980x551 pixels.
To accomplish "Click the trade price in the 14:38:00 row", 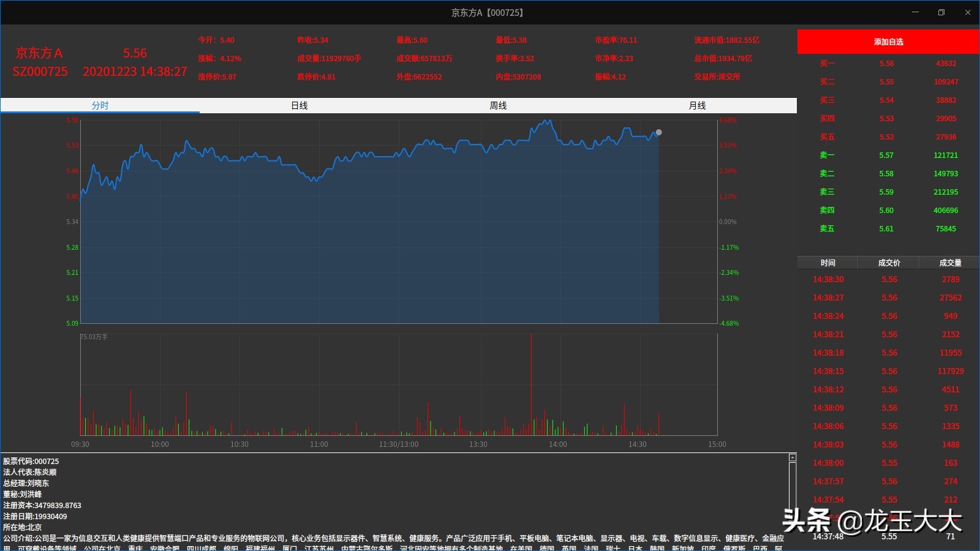I will (889, 463).
